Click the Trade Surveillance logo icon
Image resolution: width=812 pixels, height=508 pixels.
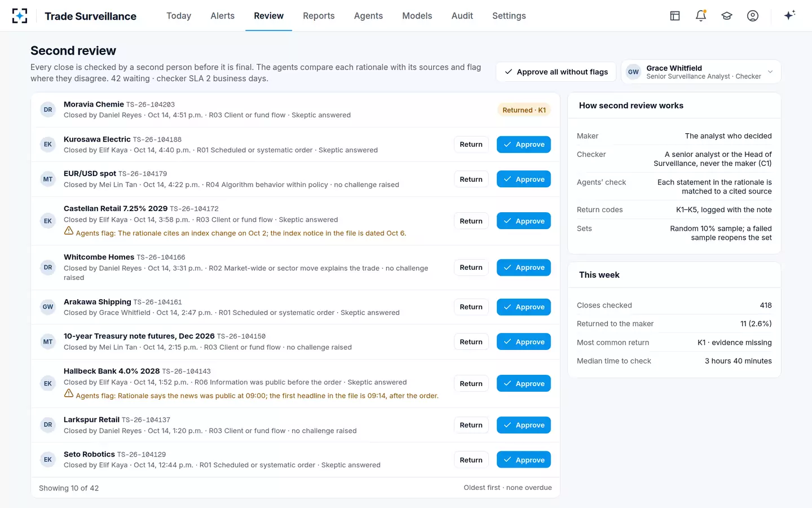(20, 16)
